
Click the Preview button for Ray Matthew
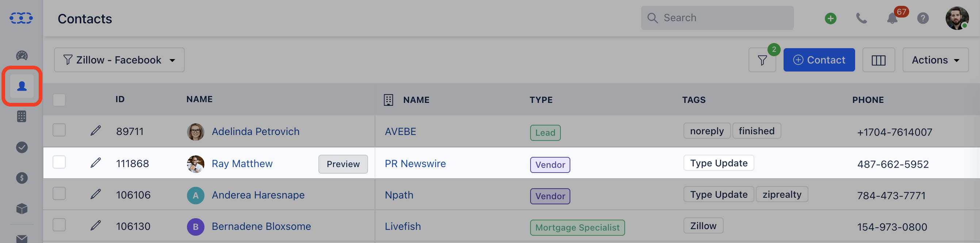click(343, 164)
